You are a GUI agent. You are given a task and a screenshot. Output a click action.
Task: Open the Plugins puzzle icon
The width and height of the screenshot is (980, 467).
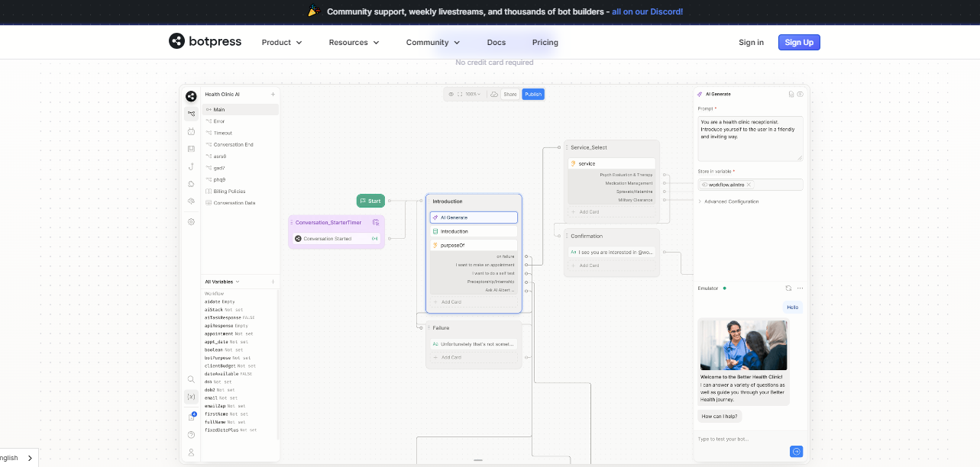191,183
